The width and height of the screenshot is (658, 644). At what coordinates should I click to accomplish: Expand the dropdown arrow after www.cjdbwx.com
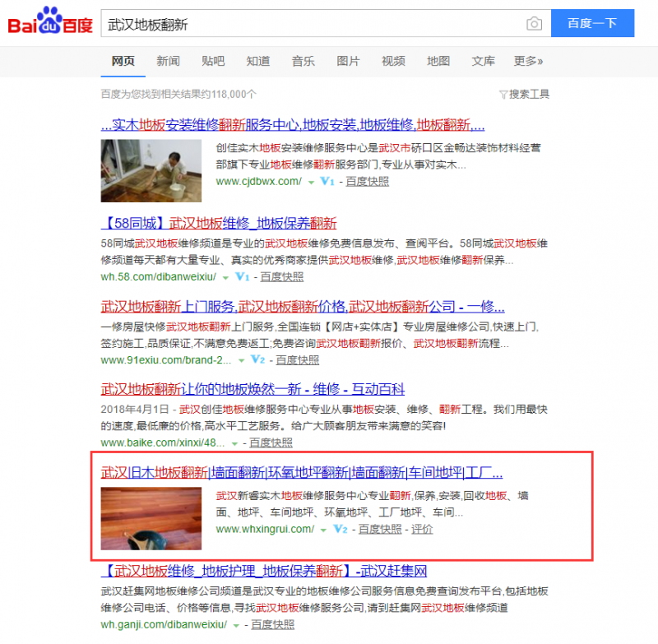pos(311,183)
